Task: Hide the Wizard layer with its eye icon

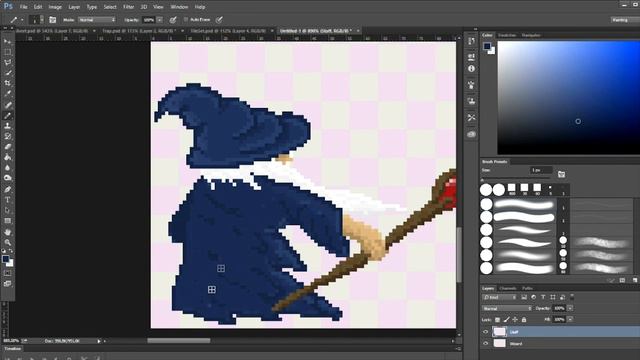Action: coord(485,344)
